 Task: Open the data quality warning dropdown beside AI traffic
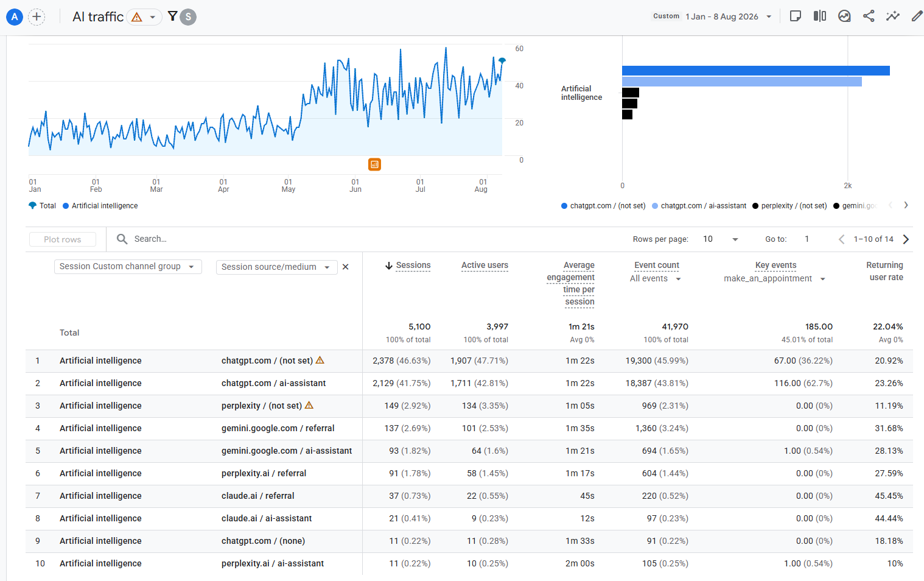click(144, 17)
